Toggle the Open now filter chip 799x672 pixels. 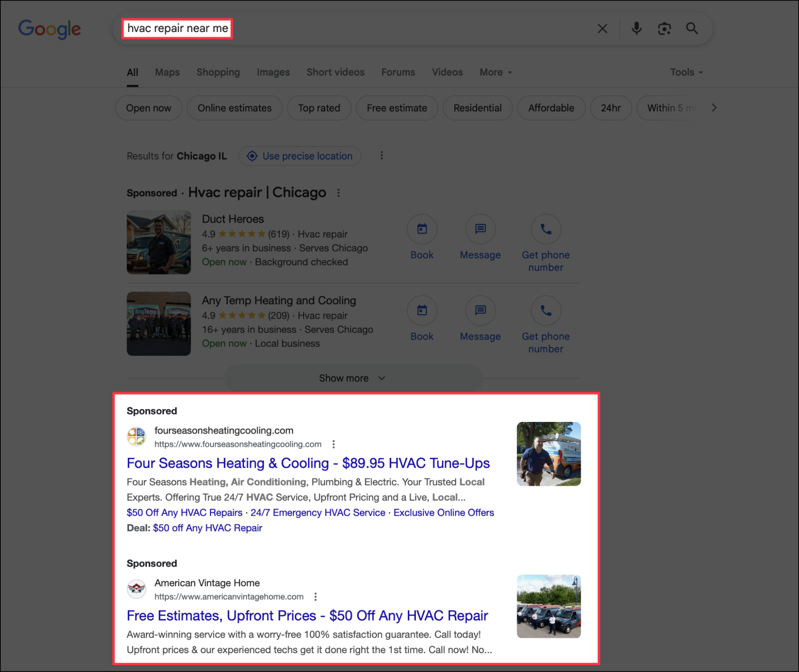point(148,108)
